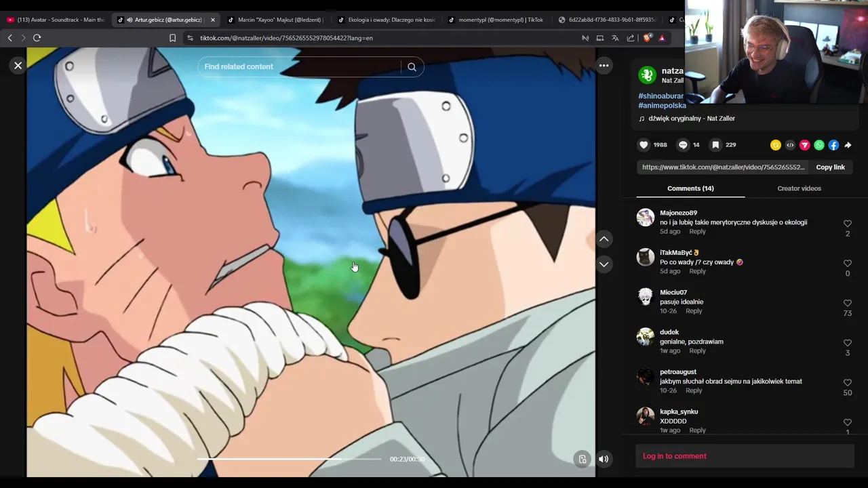
Task: Click the site settings icon beside URL
Action: pyautogui.click(x=190, y=38)
